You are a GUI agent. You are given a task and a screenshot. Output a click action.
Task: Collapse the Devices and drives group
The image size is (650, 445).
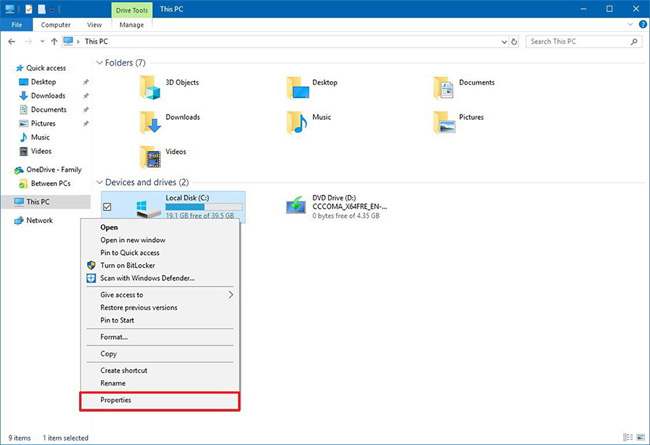(99, 182)
